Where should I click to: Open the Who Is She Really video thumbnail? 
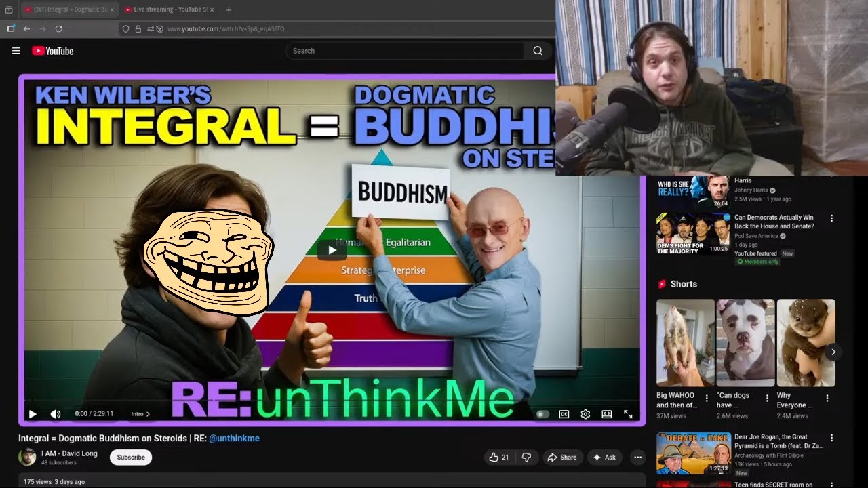693,192
